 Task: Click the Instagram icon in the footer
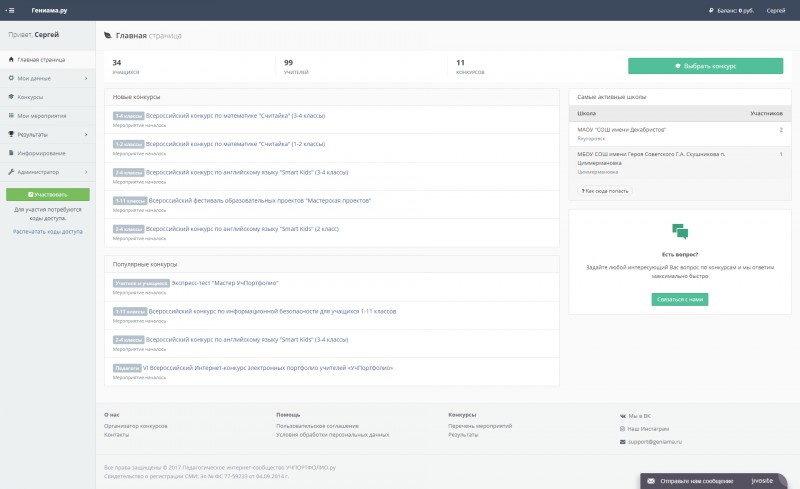[x=623, y=427]
